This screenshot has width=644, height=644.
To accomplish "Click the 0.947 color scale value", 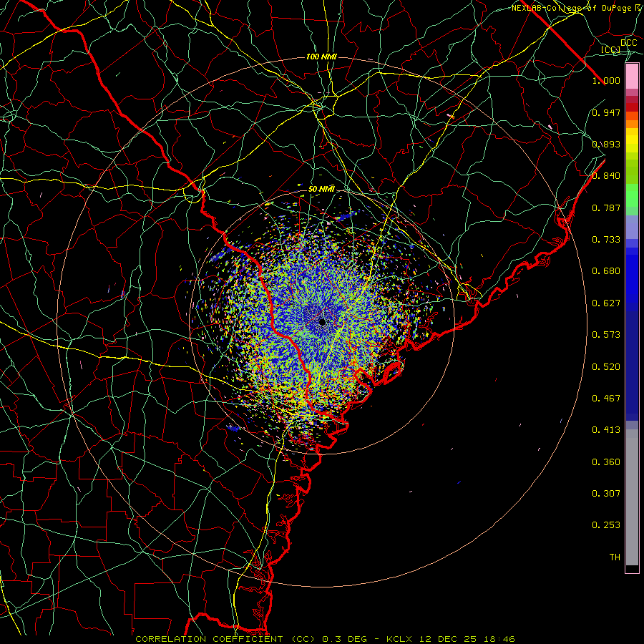I will (606, 112).
